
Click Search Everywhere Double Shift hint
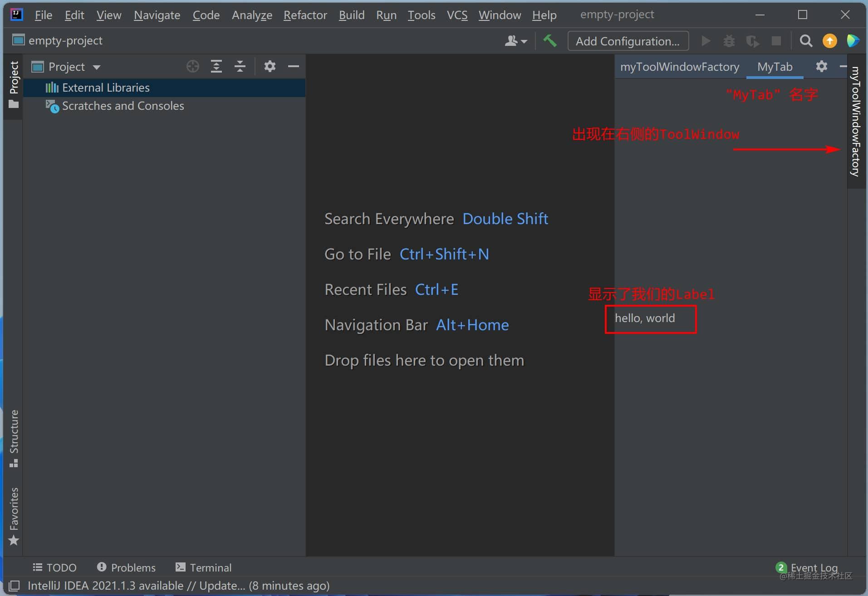pyautogui.click(x=436, y=219)
